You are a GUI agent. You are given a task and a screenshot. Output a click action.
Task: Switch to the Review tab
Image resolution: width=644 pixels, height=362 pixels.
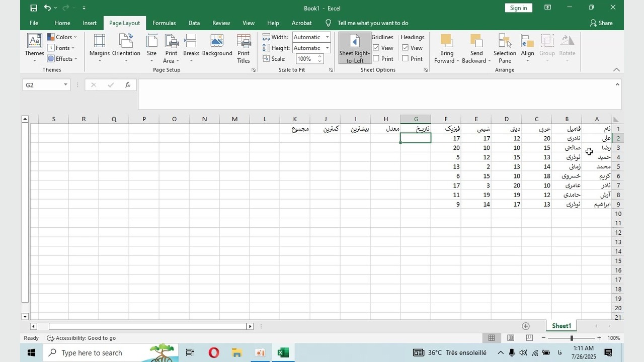(221, 23)
